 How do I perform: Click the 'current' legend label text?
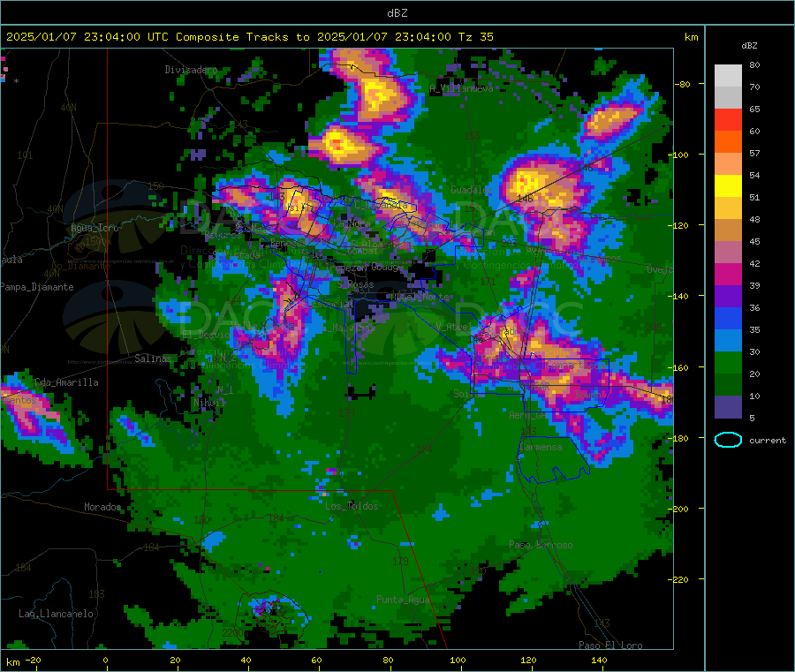coord(768,441)
